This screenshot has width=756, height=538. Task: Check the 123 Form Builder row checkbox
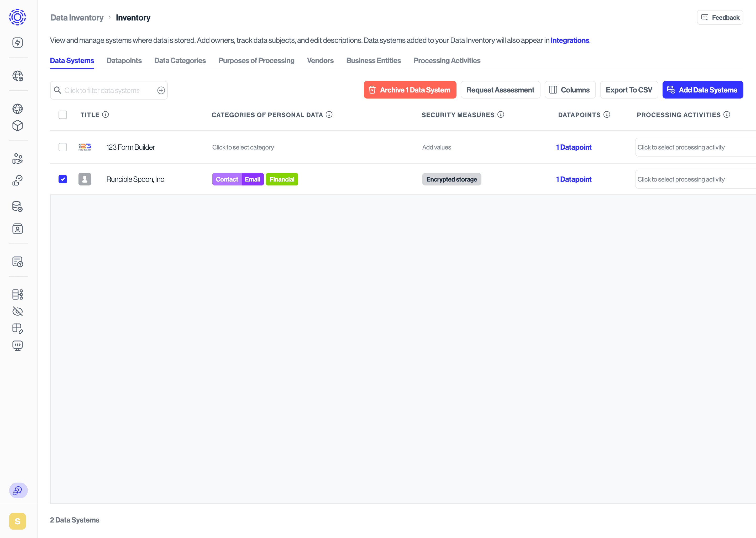point(62,147)
